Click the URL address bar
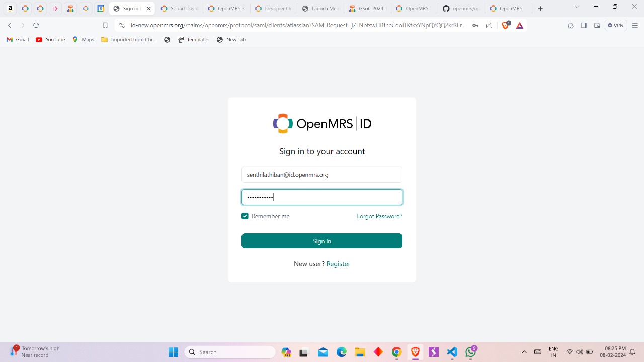644x362 pixels. [x=298, y=25]
